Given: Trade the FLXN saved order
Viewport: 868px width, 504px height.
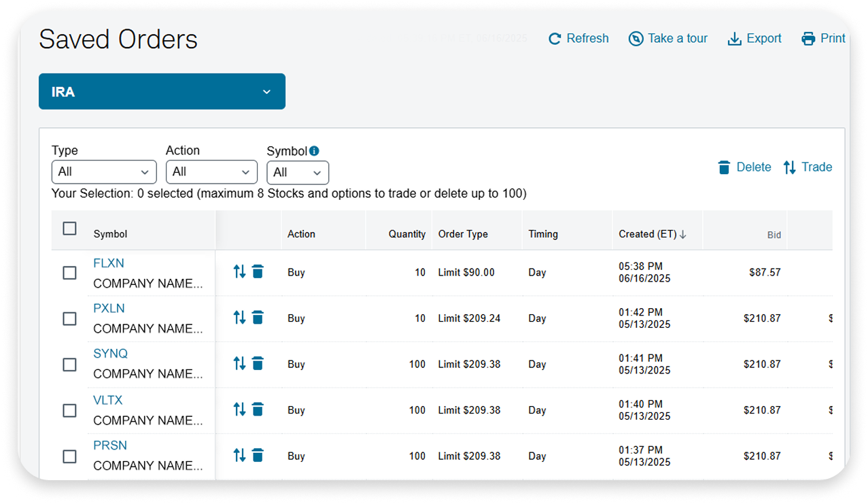Looking at the screenshot, I should [x=239, y=272].
